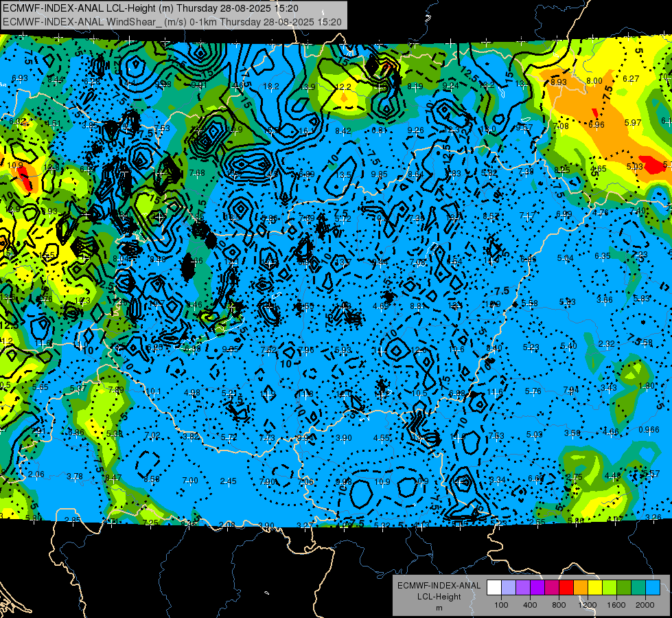Click the grid value 9.55
The width and height of the screenshot is (672, 618).
pyautogui.click(x=230, y=350)
